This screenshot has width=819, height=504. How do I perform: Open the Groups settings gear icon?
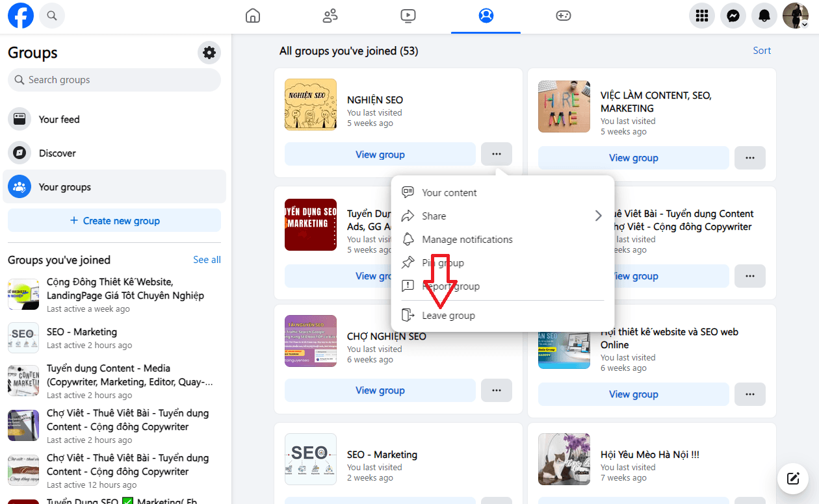click(x=209, y=53)
